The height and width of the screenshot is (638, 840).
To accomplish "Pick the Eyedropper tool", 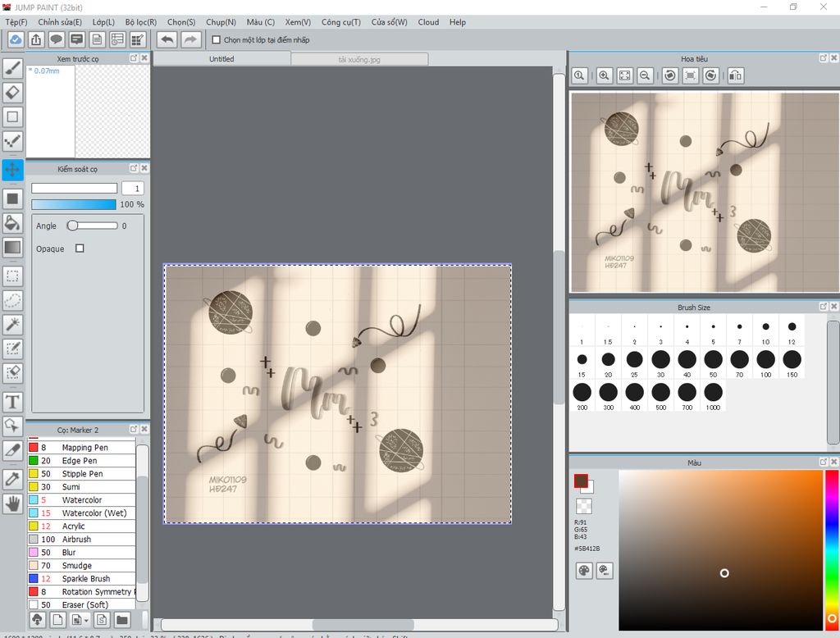I will click(x=13, y=478).
